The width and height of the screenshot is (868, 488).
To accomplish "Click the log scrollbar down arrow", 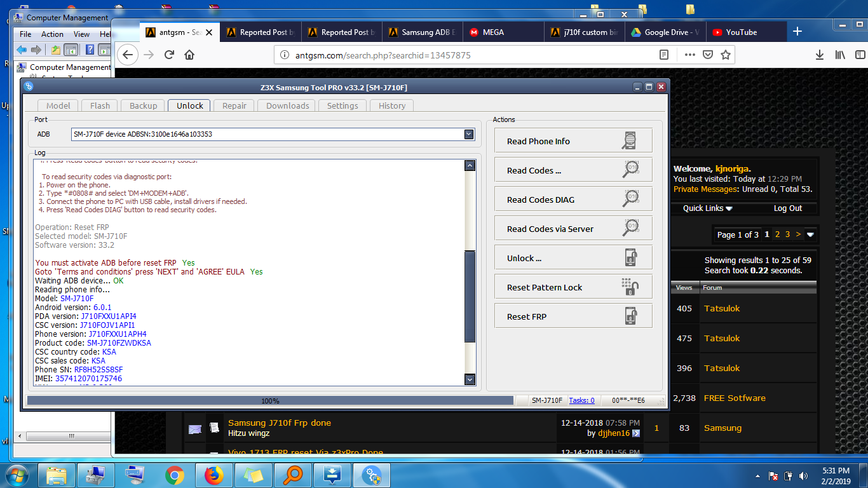I will 470,379.
